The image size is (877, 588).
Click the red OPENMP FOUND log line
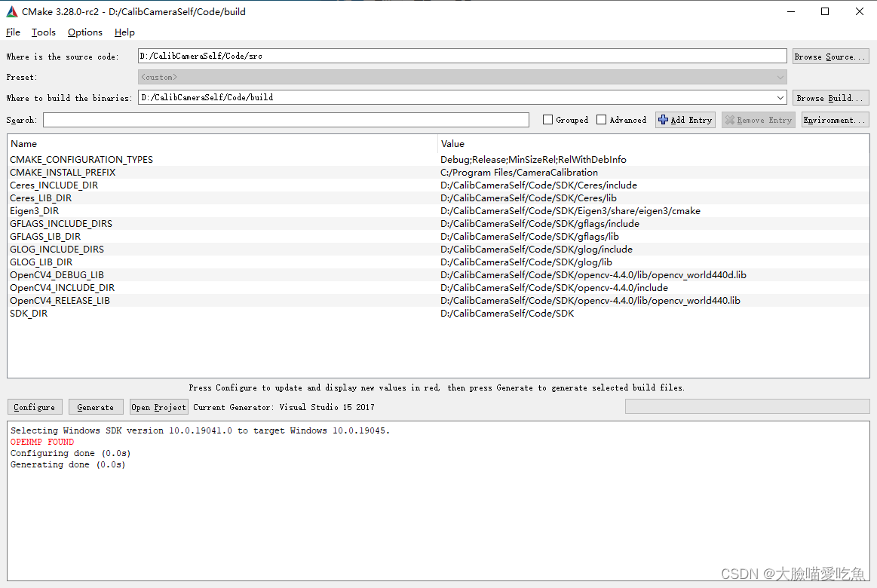(x=42, y=442)
